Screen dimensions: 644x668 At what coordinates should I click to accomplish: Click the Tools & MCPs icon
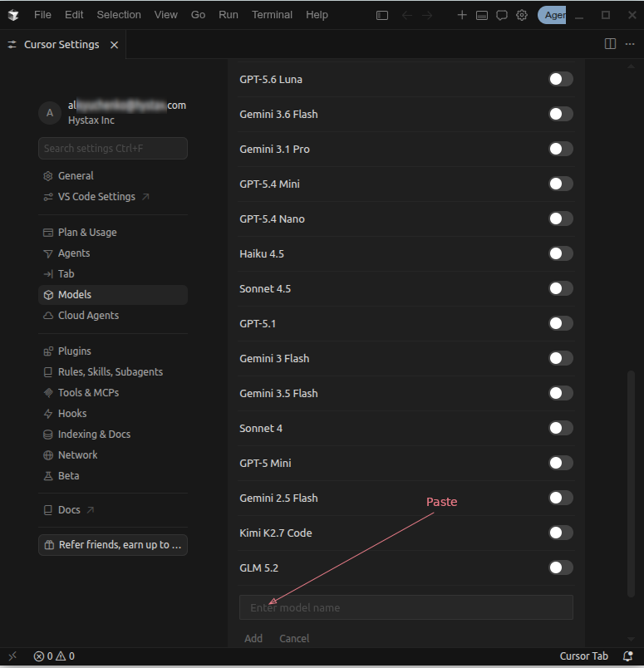tap(48, 393)
